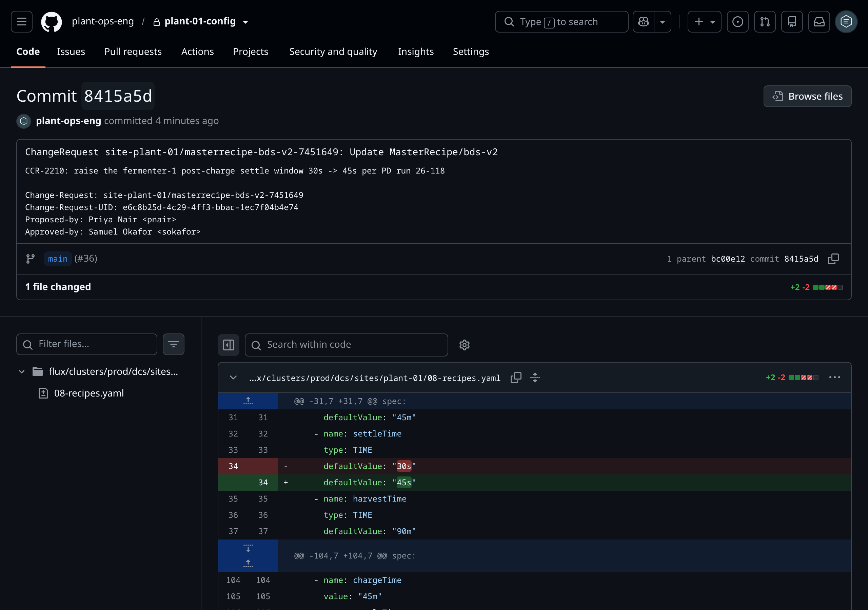
Task: Switch to the Code tab
Action: click(28, 52)
